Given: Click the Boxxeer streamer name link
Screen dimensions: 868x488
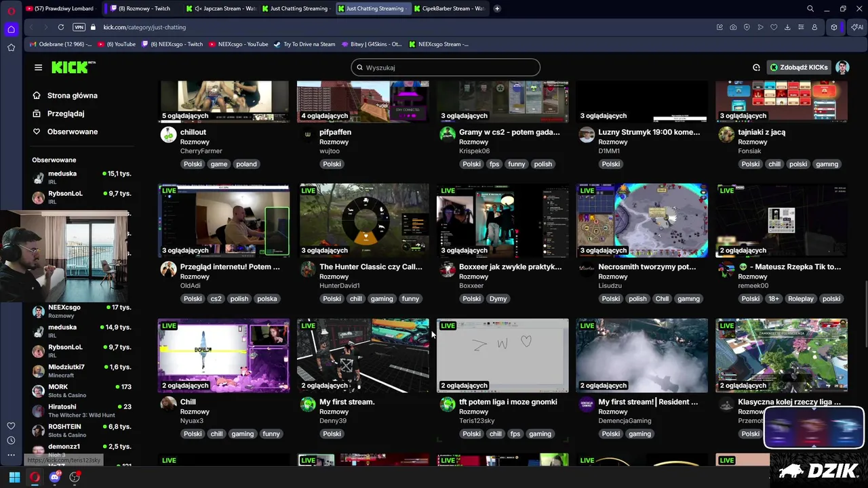Looking at the screenshot, I should tap(471, 286).
